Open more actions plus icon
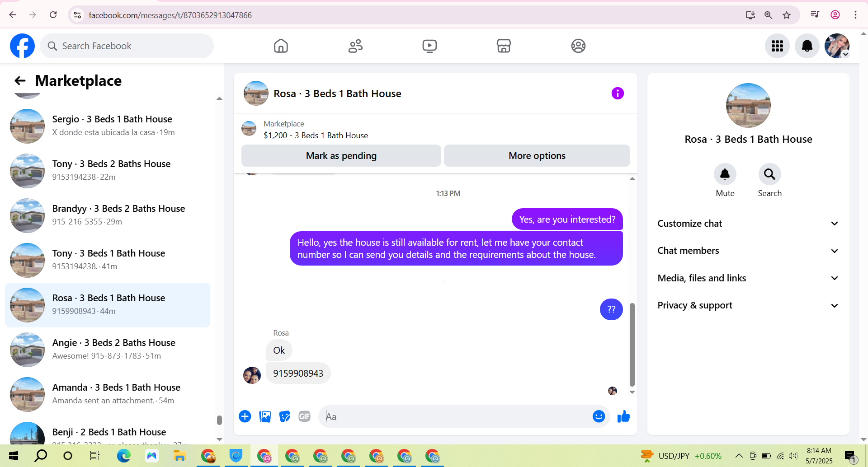Image resolution: width=868 pixels, height=467 pixels. coord(245,416)
